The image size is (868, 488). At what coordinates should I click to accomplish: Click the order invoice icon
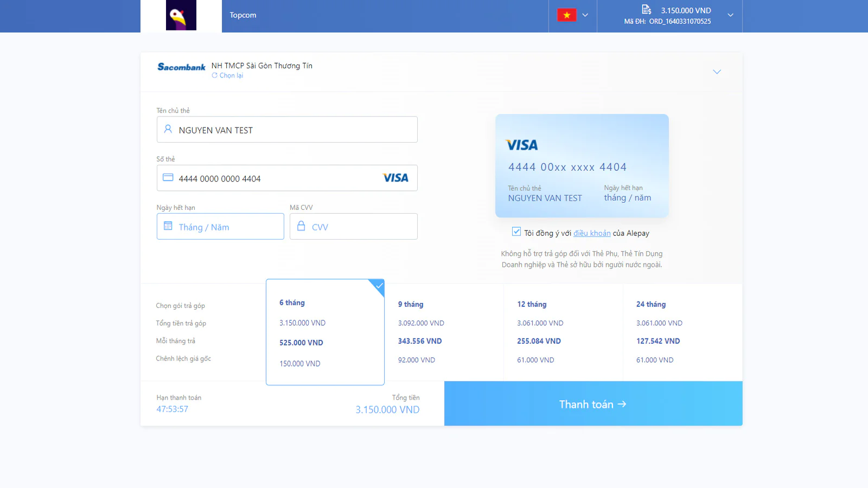pos(646,9)
